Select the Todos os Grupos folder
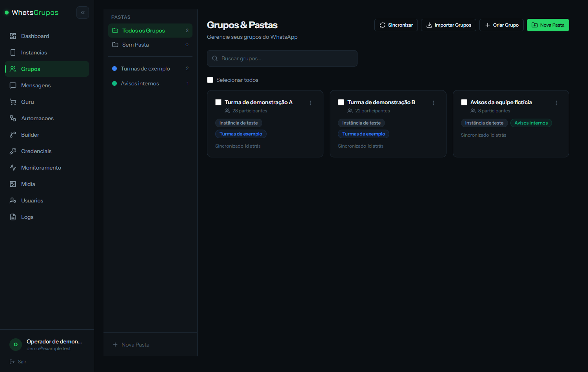 [150, 31]
